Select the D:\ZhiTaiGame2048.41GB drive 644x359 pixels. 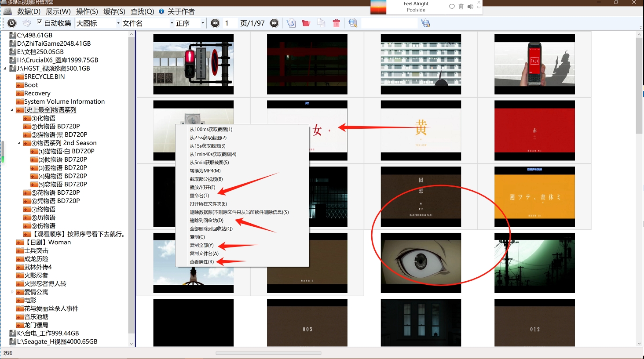tap(54, 44)
